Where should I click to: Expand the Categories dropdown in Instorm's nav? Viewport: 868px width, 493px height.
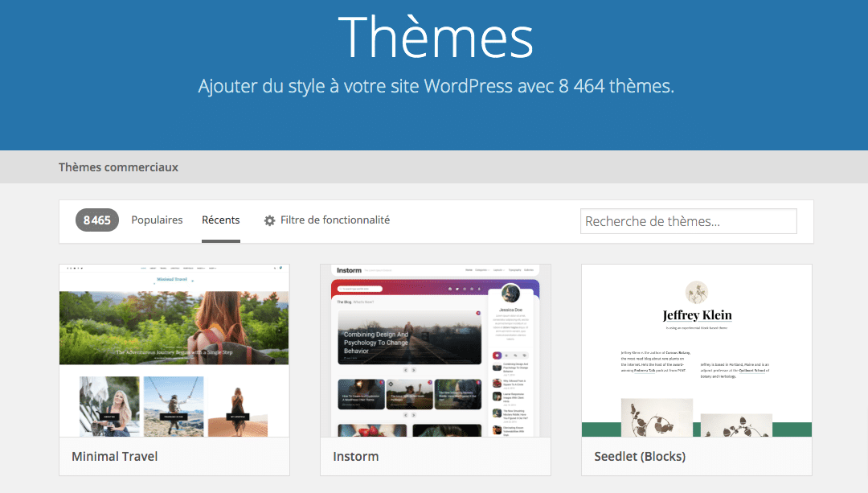(x=481, y=270)
